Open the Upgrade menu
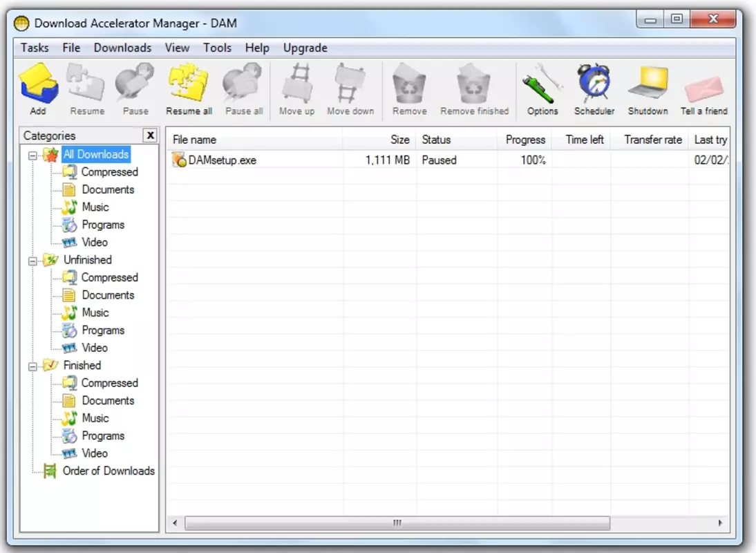 pyautogui.click(x=305, y=48)
